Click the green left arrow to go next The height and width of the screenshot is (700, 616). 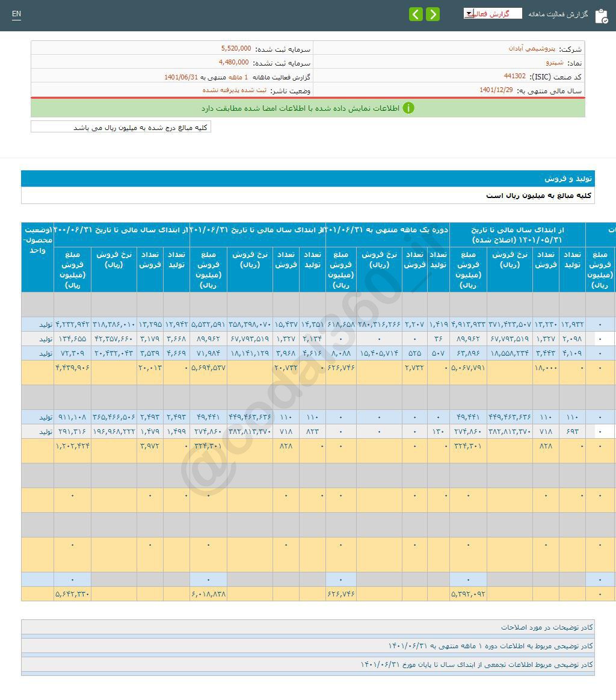(x=416, y=14)
